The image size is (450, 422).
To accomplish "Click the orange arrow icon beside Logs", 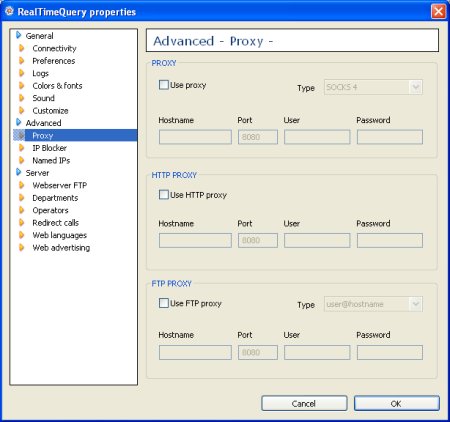I will (22, 73).
